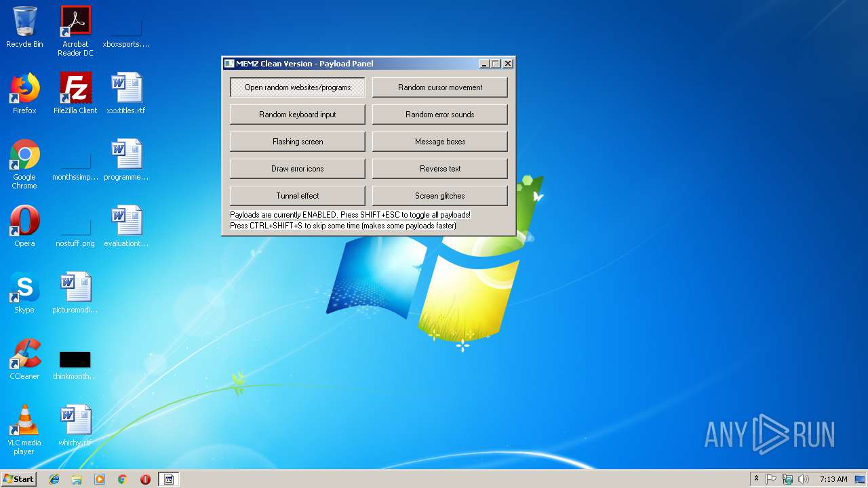The width and height of the screenshot is (868, 488).
Task: Toggle Random keyboard input payload
Action: point(298,115)
